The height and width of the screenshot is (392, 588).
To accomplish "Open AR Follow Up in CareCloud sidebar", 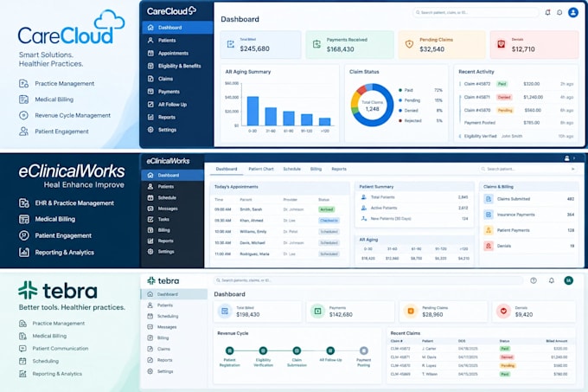I will coord(176,105).
